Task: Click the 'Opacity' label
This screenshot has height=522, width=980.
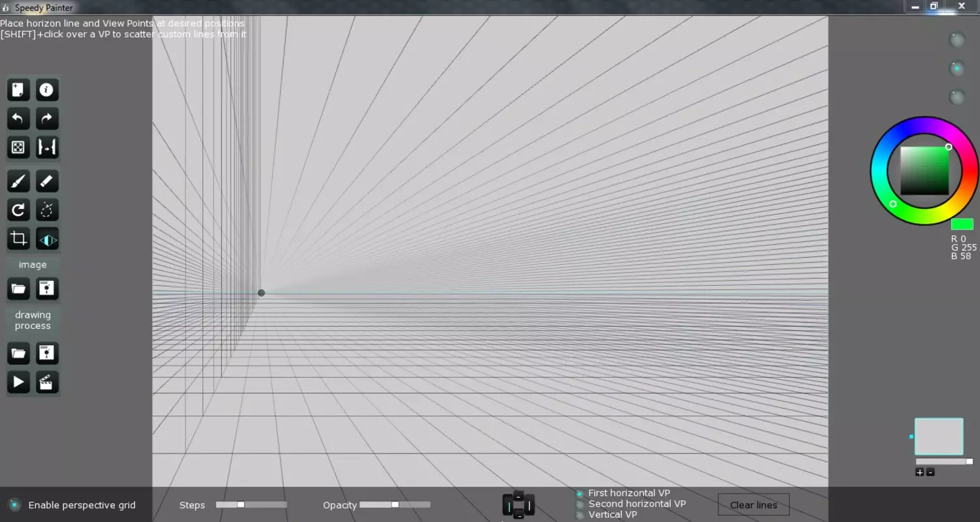Action: 340,505
